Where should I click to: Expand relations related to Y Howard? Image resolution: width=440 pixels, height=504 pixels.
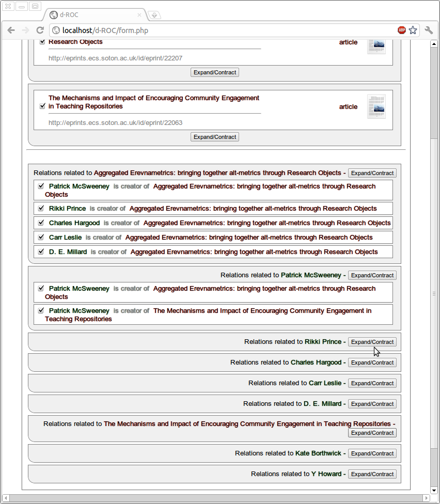tap(372, 474)
